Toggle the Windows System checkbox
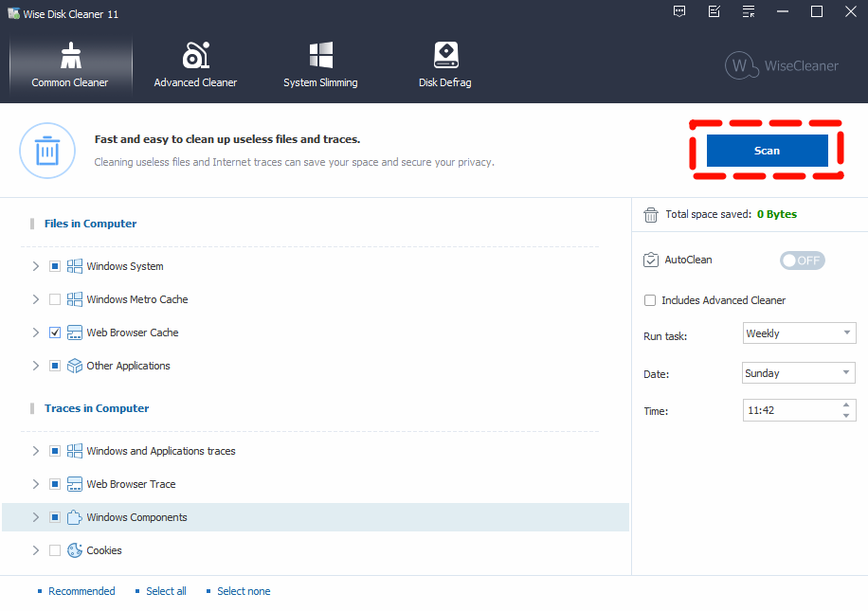The image size is (868, 611). click(55, 266)
